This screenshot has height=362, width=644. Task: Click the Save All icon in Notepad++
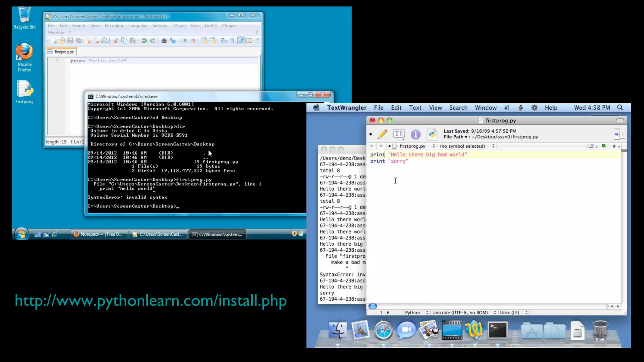pyautogui.click(x=79, y=40)
